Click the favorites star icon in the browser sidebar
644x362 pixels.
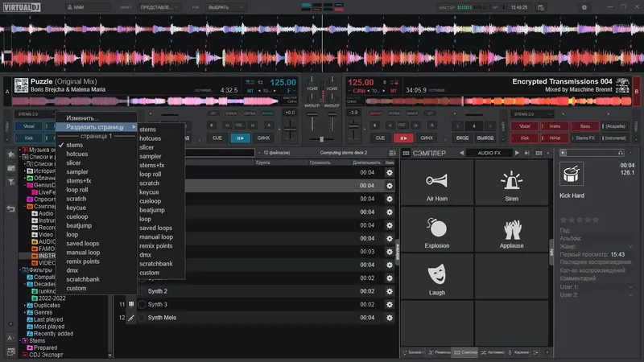[10, 154]
